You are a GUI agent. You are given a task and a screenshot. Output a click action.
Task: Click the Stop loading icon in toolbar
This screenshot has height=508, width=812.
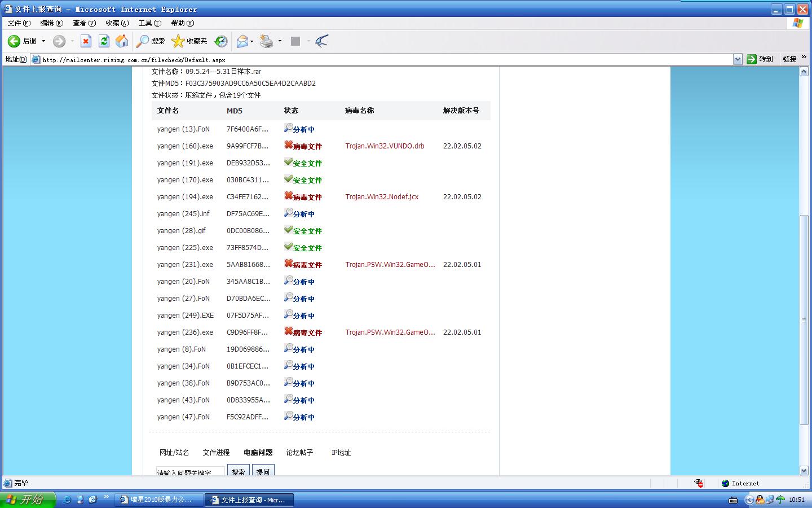[86, 41]
